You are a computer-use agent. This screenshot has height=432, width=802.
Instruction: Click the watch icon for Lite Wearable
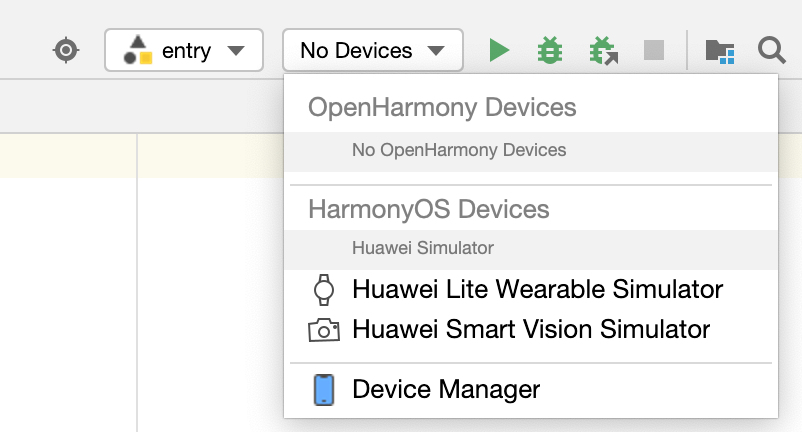tap(324, 290)
